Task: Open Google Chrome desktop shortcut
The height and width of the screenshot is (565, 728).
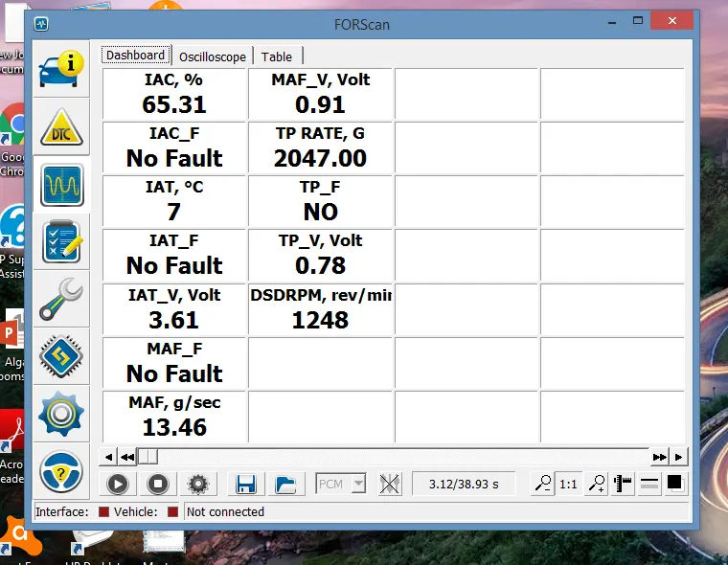Action: (12, 139)
